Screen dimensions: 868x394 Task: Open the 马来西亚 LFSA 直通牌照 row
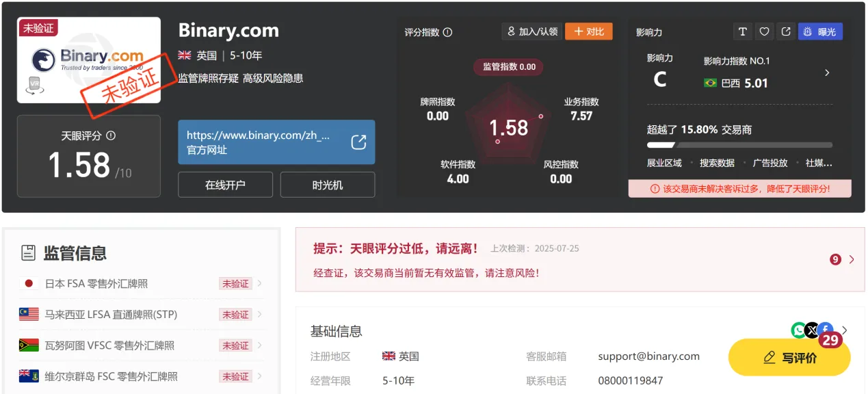(x=142, y=315)
